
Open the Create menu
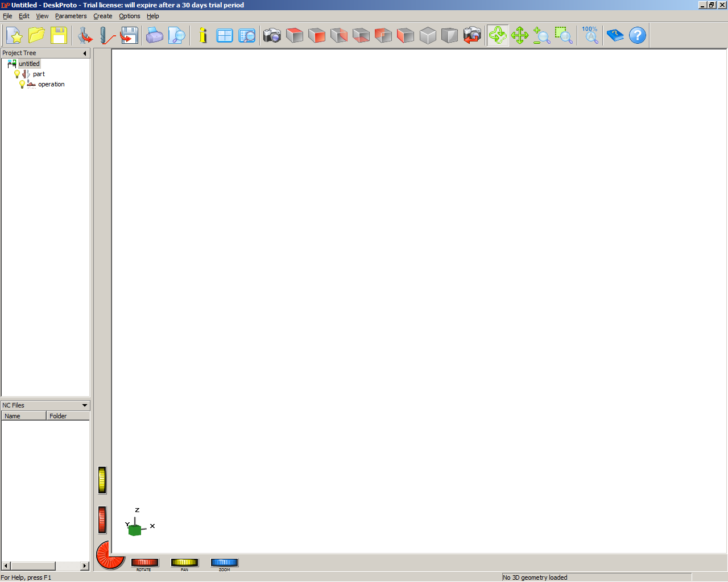tap(102, 16)
